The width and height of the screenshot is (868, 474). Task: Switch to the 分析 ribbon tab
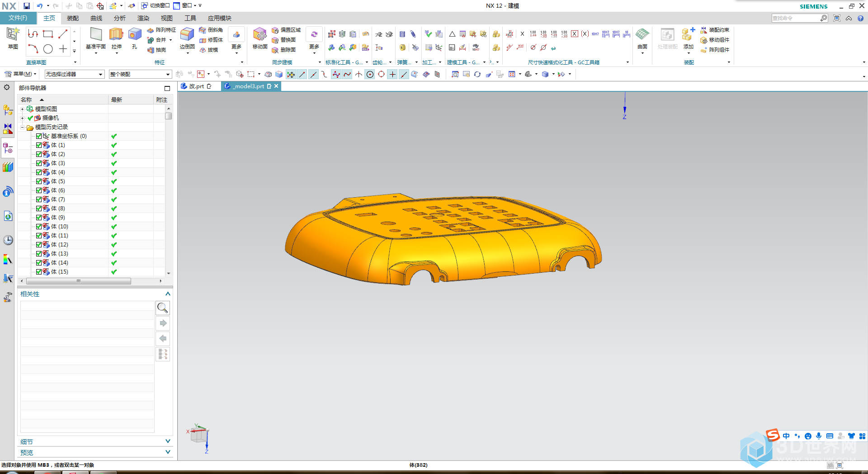(120, 18)
